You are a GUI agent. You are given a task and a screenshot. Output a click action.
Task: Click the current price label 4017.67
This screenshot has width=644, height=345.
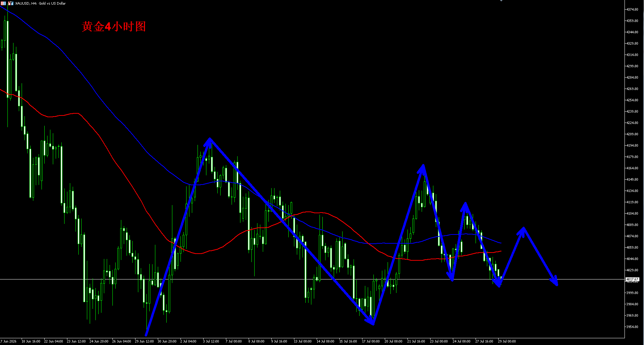633,279
